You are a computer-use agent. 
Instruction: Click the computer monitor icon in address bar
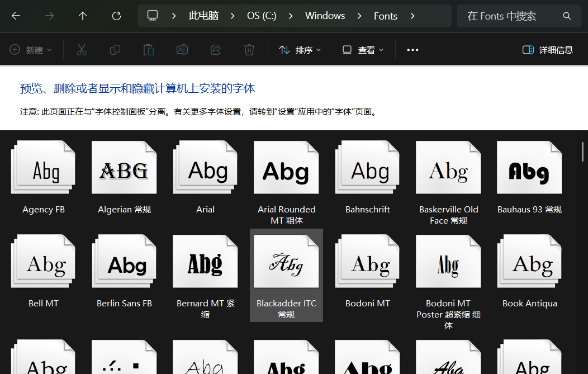tap(152, 16)
